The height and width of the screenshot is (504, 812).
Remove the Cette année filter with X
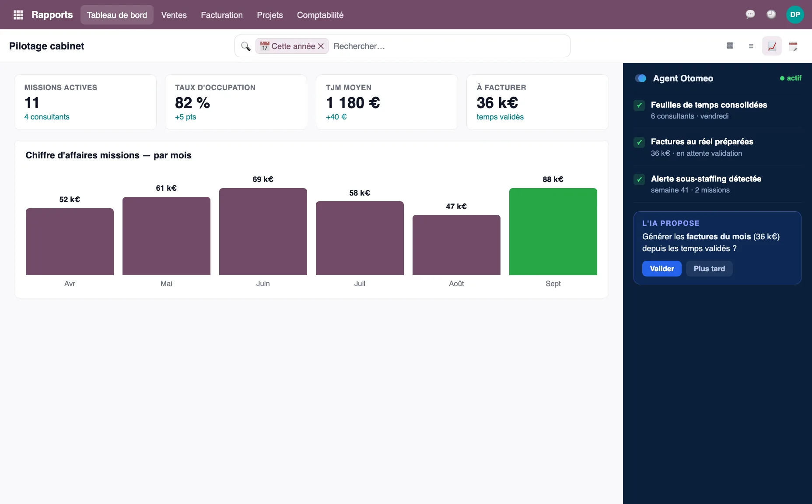(x=321, y=46)
